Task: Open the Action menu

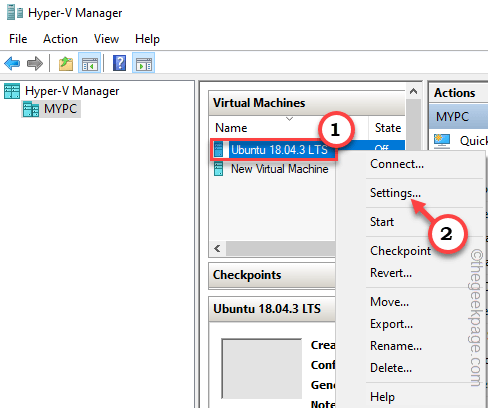Action: tap(60, 39)
